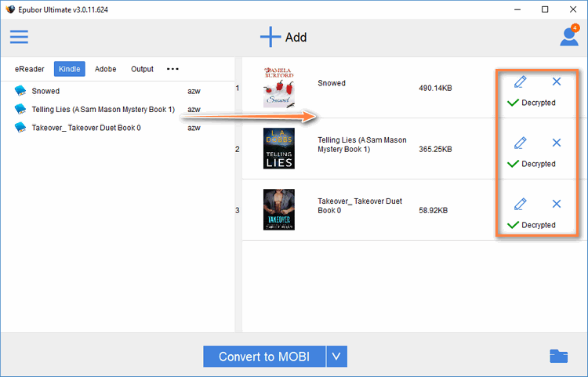Click the 58.92KB file size
Screen dimensions: 588x377
433,210
